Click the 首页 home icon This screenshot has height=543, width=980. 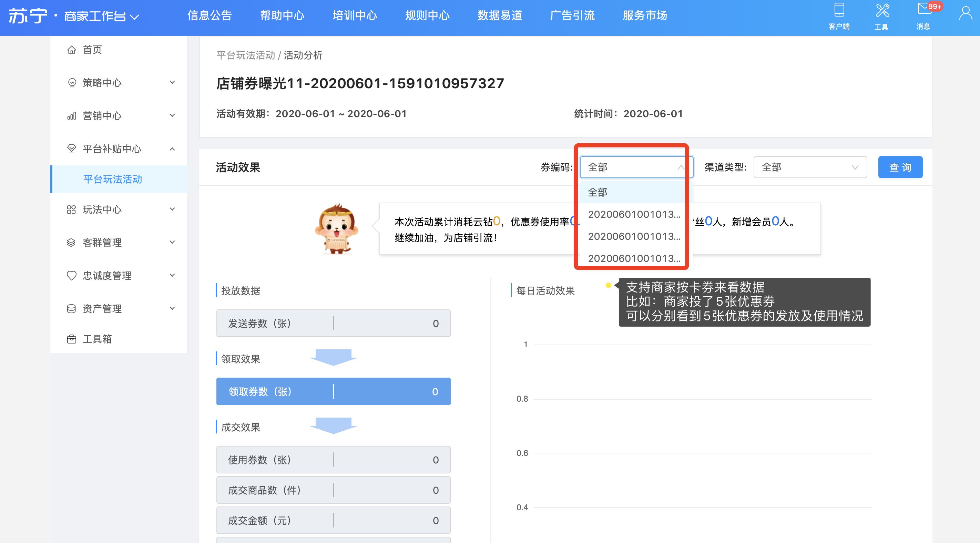(x=72, y=50)
